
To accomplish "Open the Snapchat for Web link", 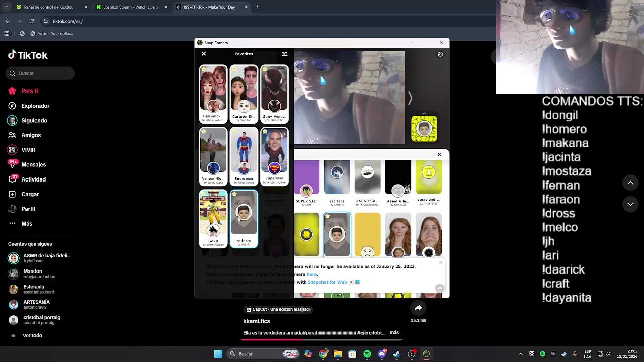I will (328, 282).
